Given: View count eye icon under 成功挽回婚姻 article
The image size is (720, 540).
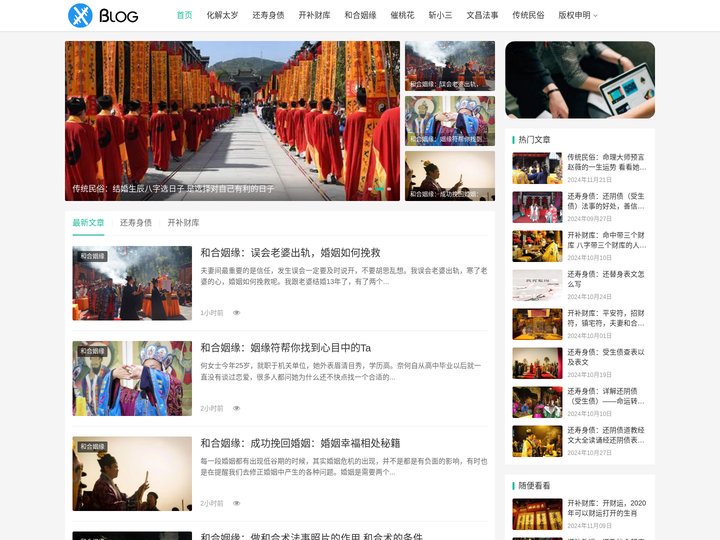Looking at the screenshot, I should (236, 503).
